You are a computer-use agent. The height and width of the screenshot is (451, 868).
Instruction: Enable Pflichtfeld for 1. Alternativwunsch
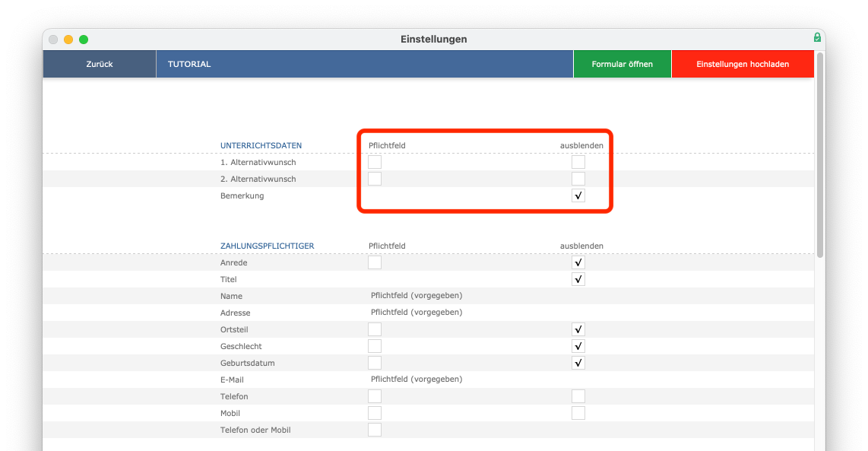click(x=375, y=162)
